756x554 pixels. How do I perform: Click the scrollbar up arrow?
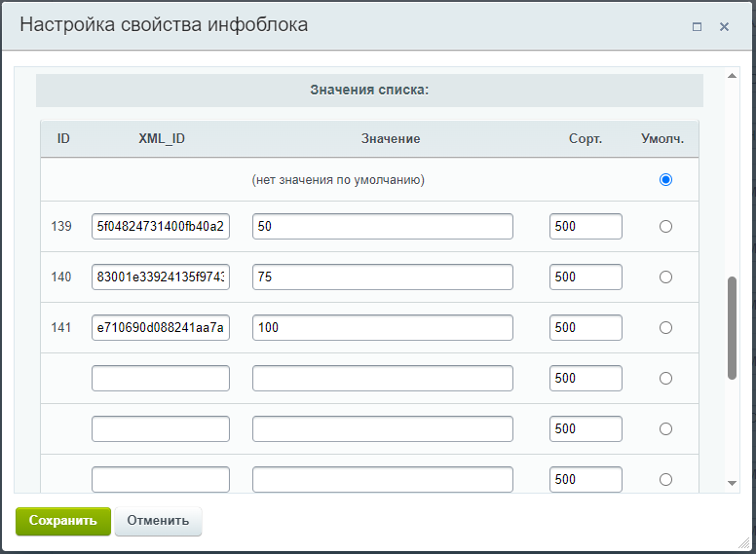click(732, 76)
